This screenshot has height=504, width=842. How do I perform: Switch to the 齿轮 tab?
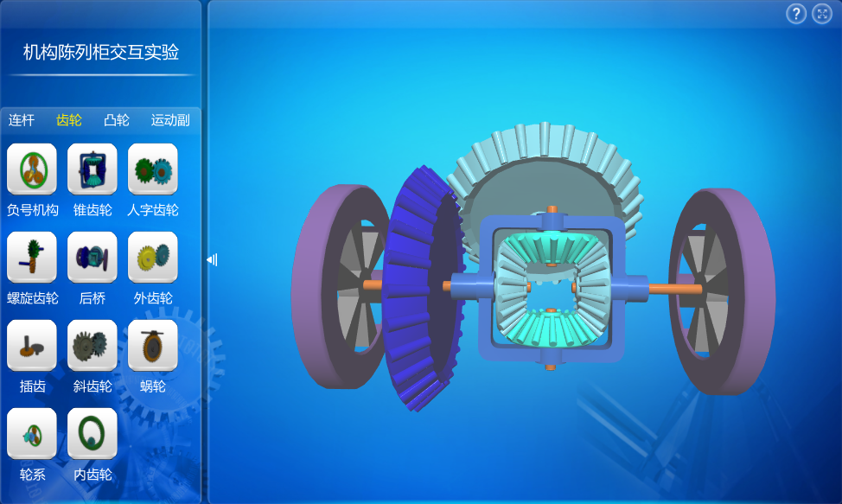point(69,120)
